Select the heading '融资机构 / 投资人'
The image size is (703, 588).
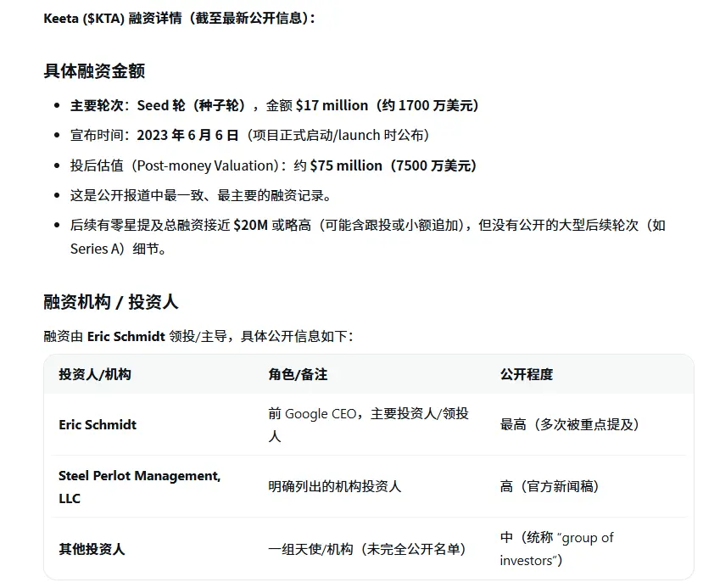pos(111,302)
